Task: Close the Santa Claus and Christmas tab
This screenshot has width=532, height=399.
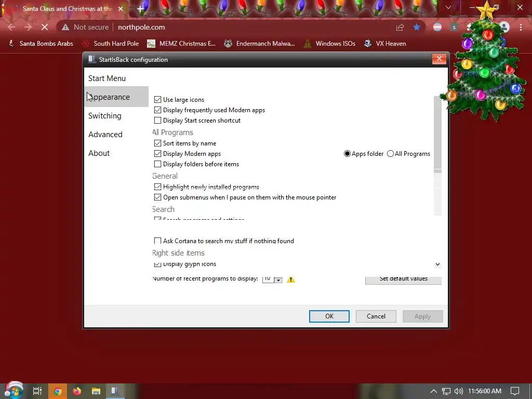Action: [121, 9]
